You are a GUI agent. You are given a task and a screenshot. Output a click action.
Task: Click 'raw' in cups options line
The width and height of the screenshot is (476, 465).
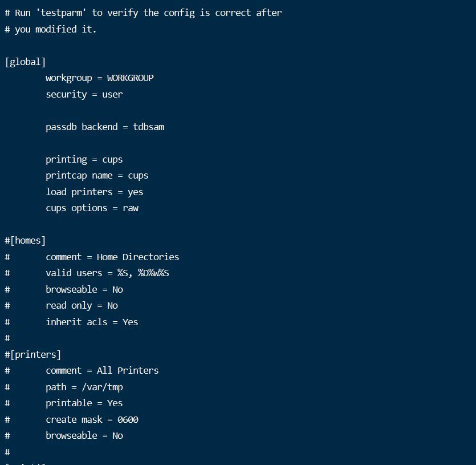131,208
